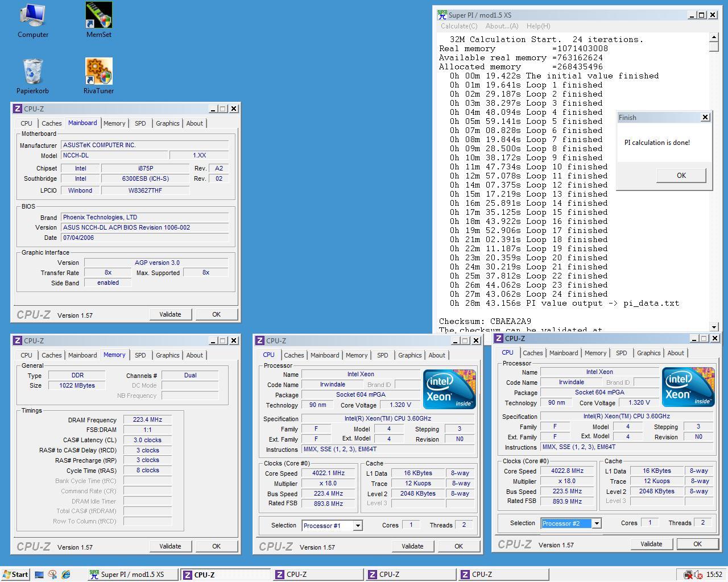Screen dimensions: 728x582
Task: Click OK in Processor #1 CPU-Z window
Action: (x=458, y=546)
